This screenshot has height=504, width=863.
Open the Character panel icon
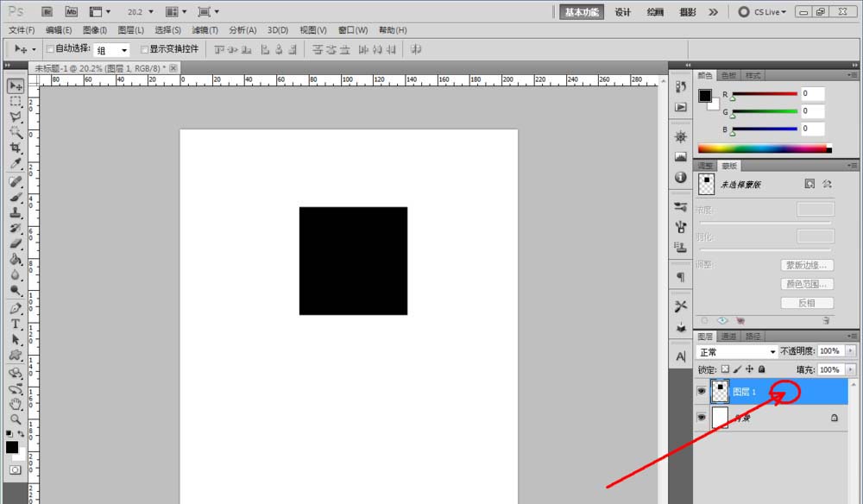pyautogui.click(x=681, y=356)
